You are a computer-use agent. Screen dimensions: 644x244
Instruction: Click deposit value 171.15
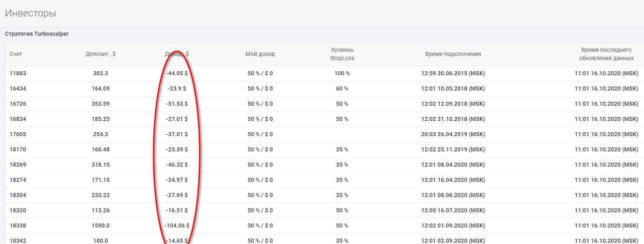pos(101,180)
